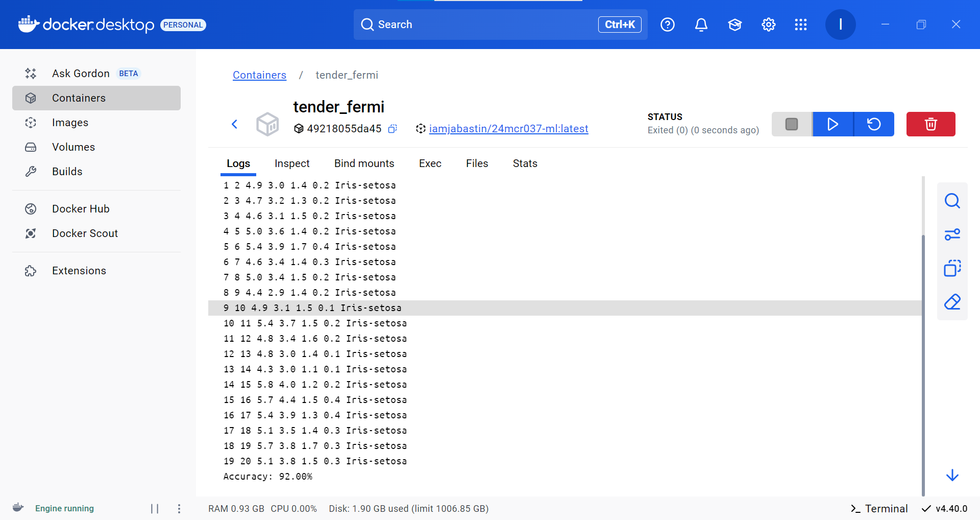The width and height of the screenshot is (980, 520).
Task: Click the Stop container button
Action: point(792,124)
